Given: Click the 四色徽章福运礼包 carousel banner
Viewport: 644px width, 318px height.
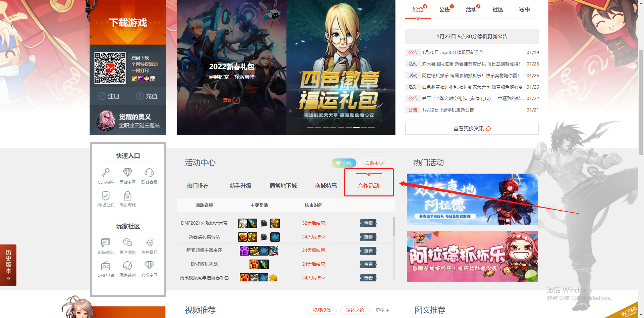Looking at the screenshot, I should tap(341, 67).
